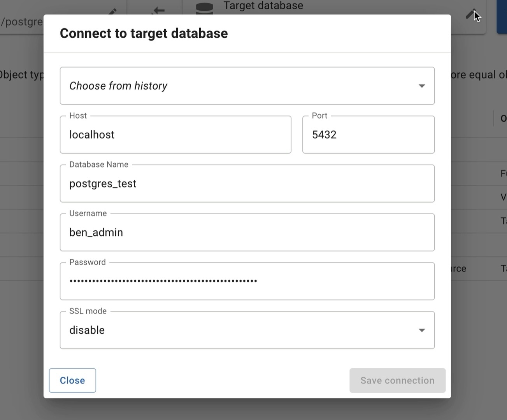Select the Database Name field with postgres_test
The image size is (507, 420).
click(247, 184)
